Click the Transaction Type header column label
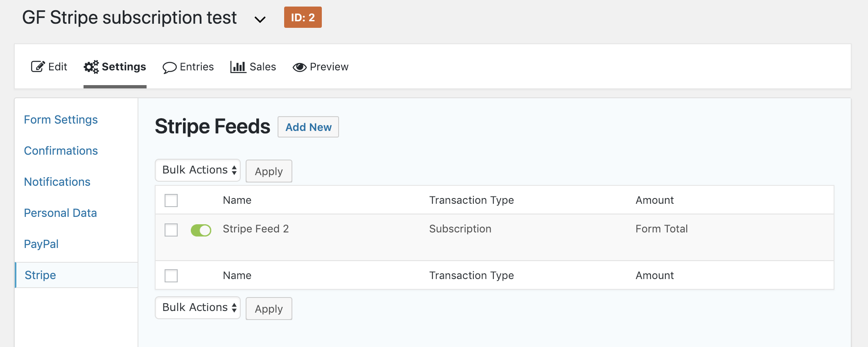This screenshot has height=347, width=868. coord(472,200)
